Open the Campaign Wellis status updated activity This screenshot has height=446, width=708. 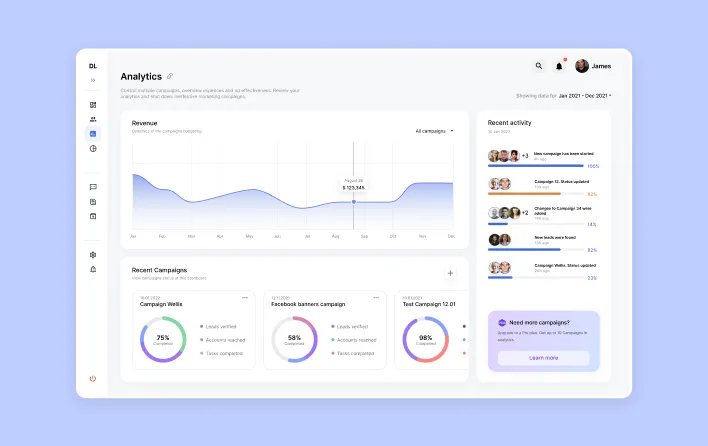[565, 265]
